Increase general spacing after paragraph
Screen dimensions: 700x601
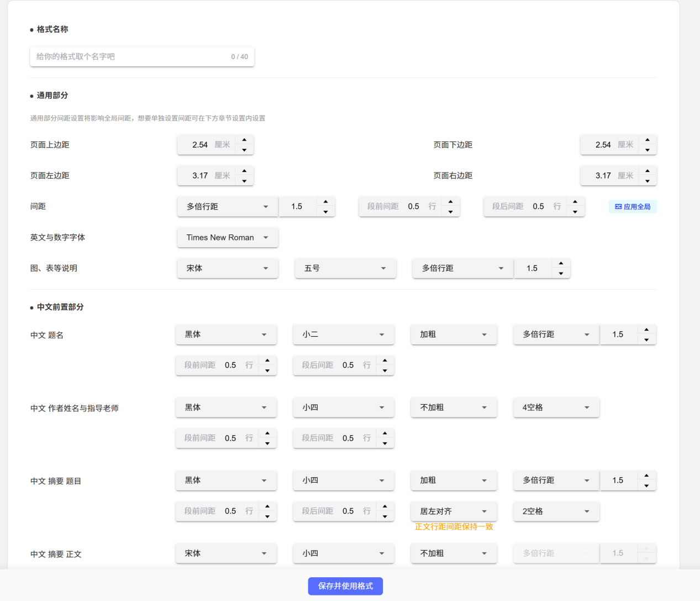point(575,202)
